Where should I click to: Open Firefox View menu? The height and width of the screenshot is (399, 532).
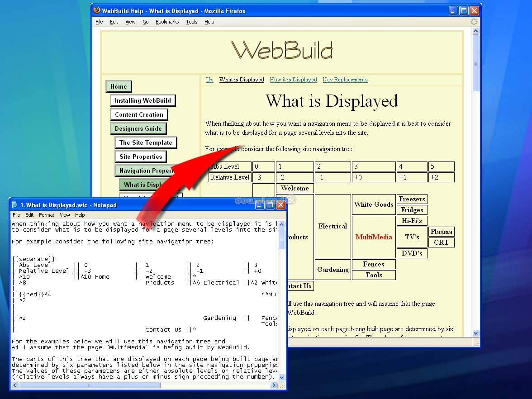pos(130,22)
